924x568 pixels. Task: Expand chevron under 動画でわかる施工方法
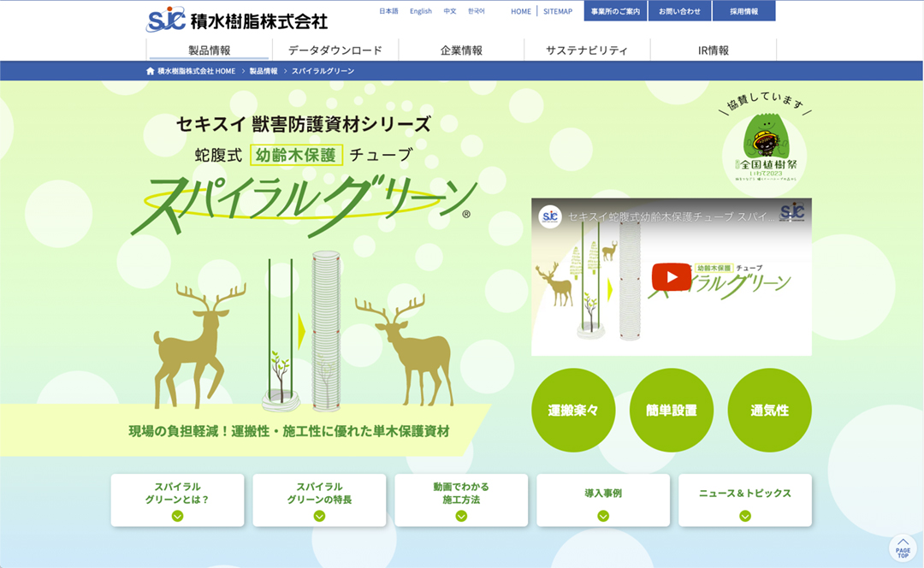[x=461, y=516]
